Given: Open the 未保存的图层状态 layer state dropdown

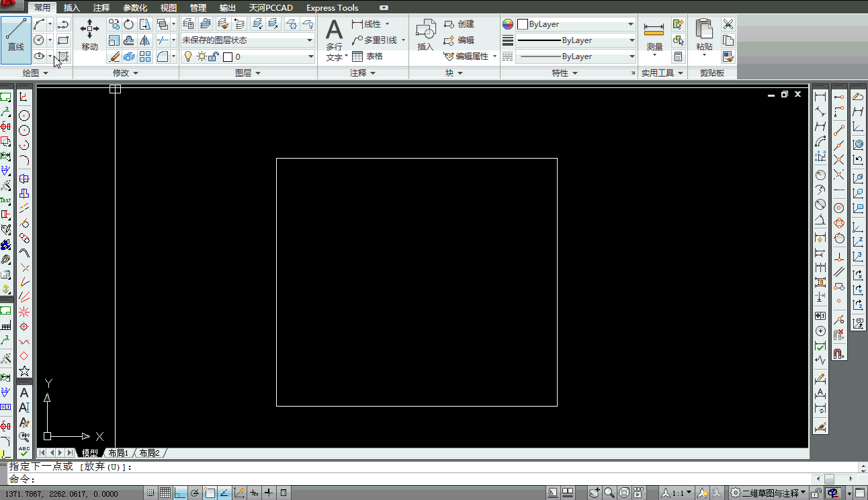Looking at the screenshot, I should 247,40.
